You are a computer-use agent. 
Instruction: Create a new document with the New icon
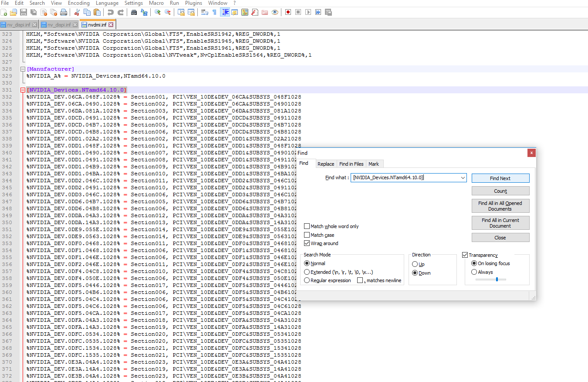(4, 12)
